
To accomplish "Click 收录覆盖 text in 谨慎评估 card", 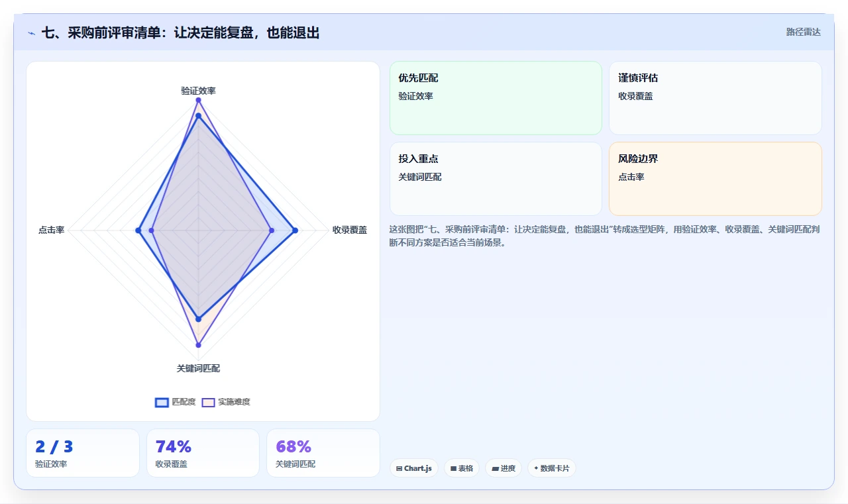I will click(635, 96).
